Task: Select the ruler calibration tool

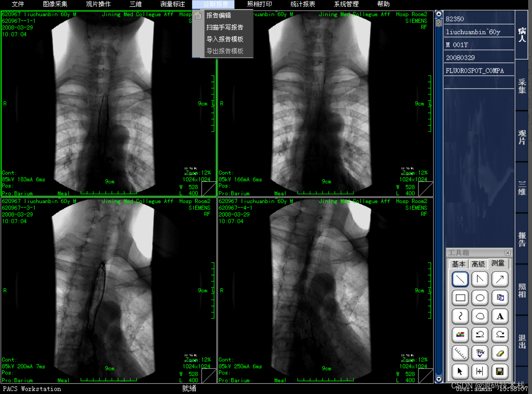Action: pos(460,353)
